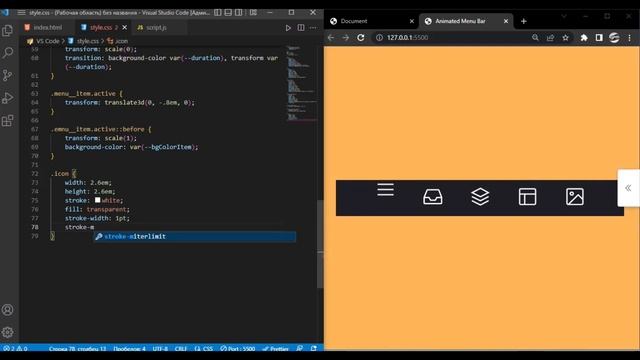Screen dimensions: 640x360
Task: Click the layers icon in page menu bar
Action: point(480,197)
